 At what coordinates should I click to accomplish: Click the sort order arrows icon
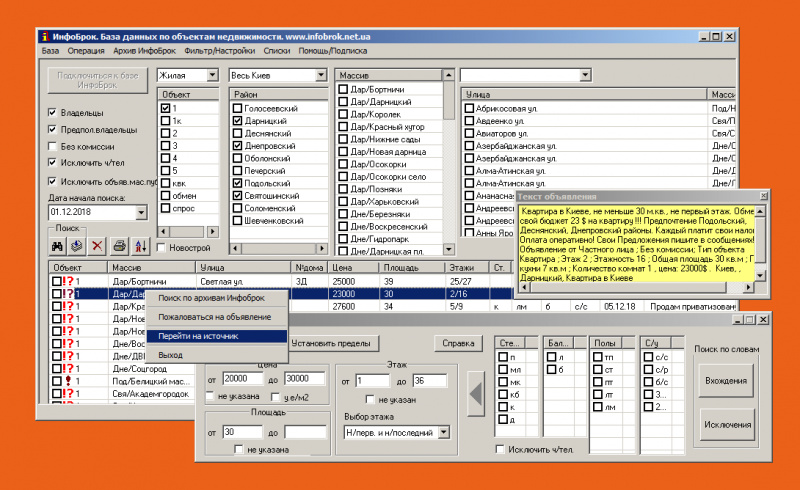(140, 246)
